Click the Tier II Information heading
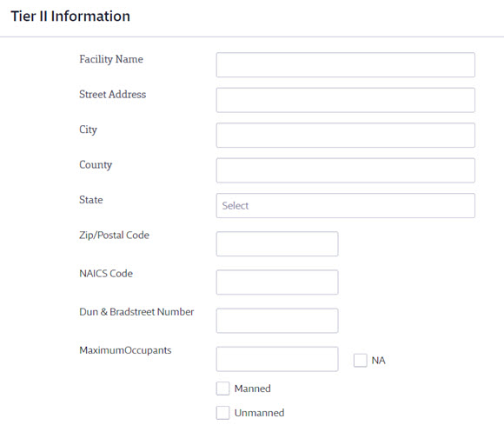Screen dimensions: 504x425 pyautogui.click(x=70, y=16)
